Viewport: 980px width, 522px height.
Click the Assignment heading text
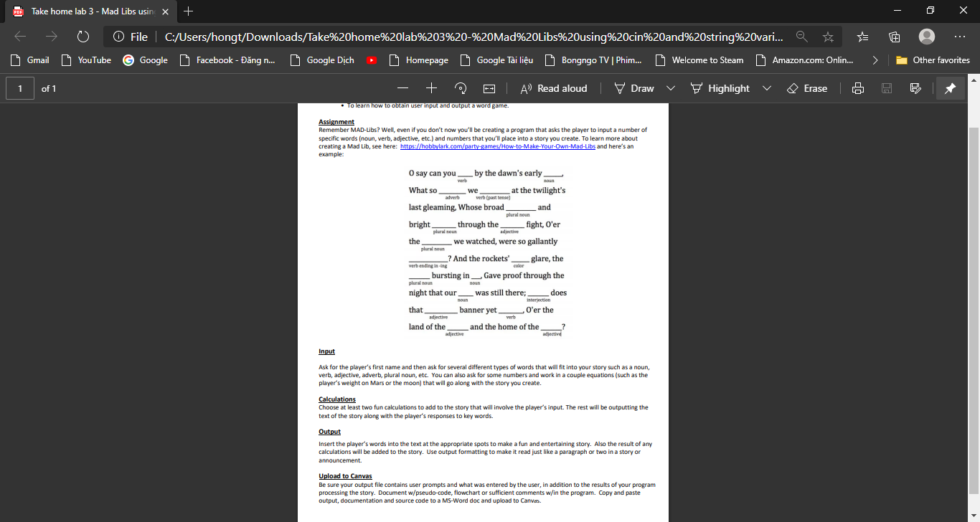[x=336, y=122]
